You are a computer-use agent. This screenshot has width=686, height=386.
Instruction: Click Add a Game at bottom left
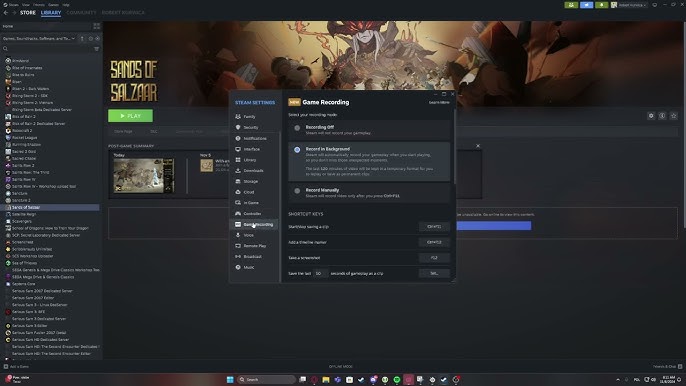pyautogui.click(x=16, y=367)
